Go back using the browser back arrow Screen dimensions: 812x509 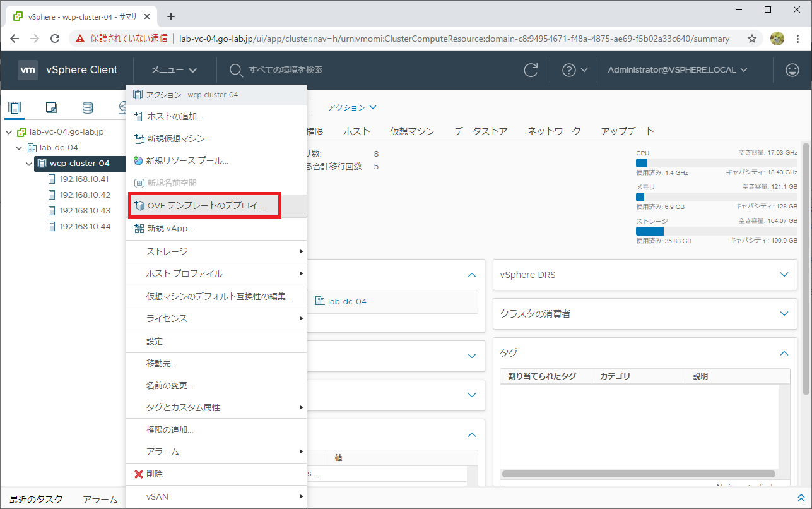(x=15, y=39)
